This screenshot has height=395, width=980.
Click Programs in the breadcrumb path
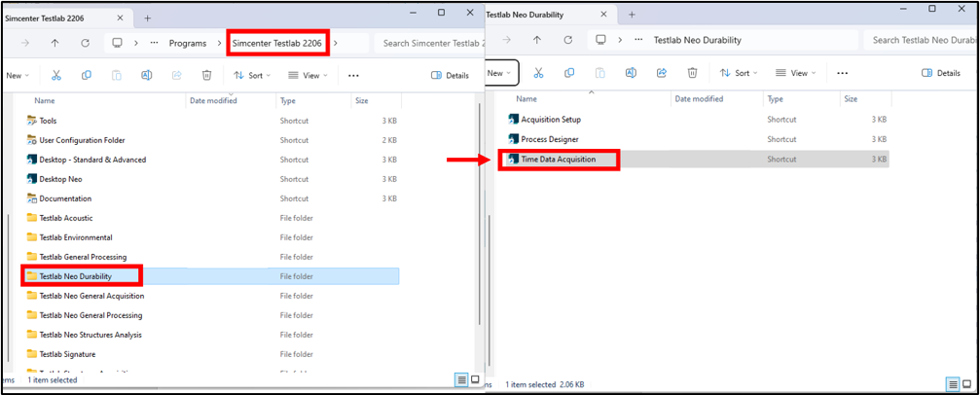pos(188,43)
